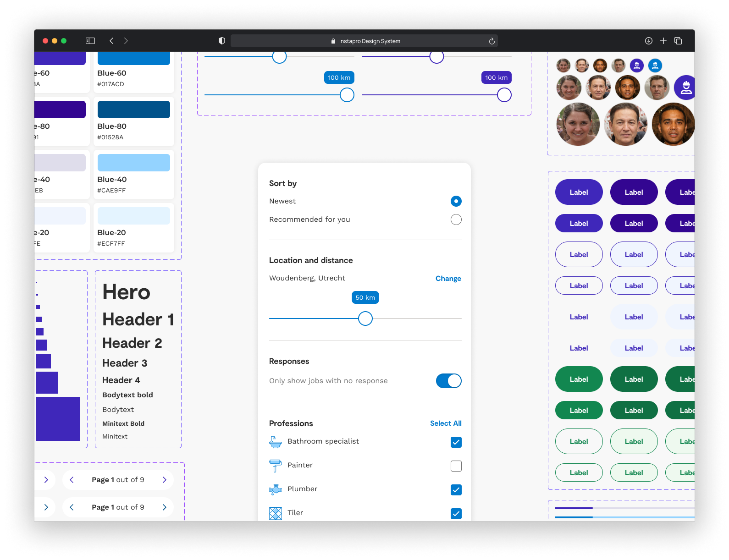Click the privacy shield icon
Viewport: 729px width, 560px height.
tap(222, 41)
